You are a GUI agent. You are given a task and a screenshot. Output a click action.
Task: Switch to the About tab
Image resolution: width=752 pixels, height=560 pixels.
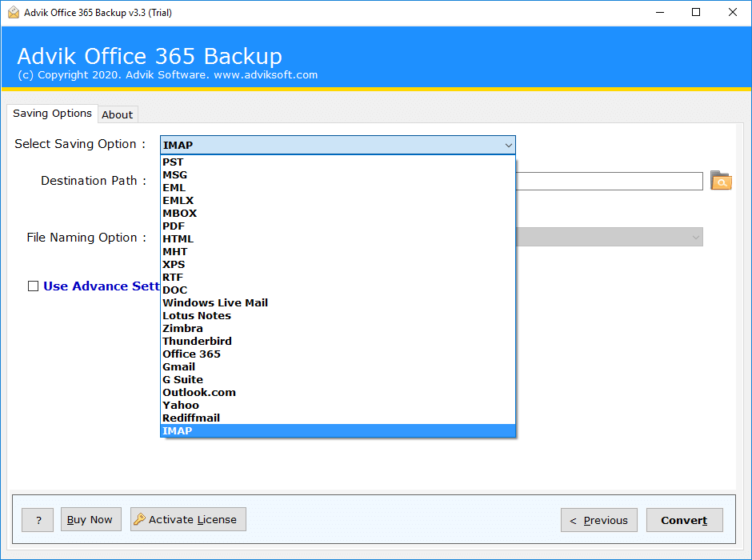[x=118, y=114]
